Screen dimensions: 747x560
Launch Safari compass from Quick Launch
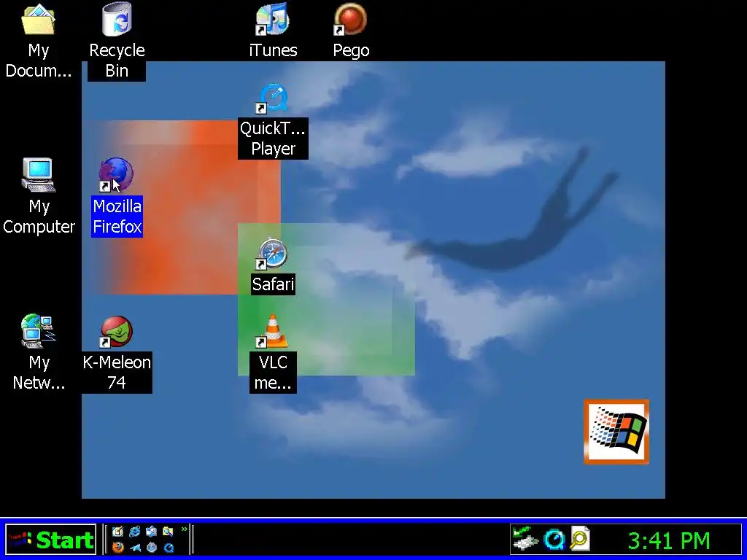[x=152, y=547]
